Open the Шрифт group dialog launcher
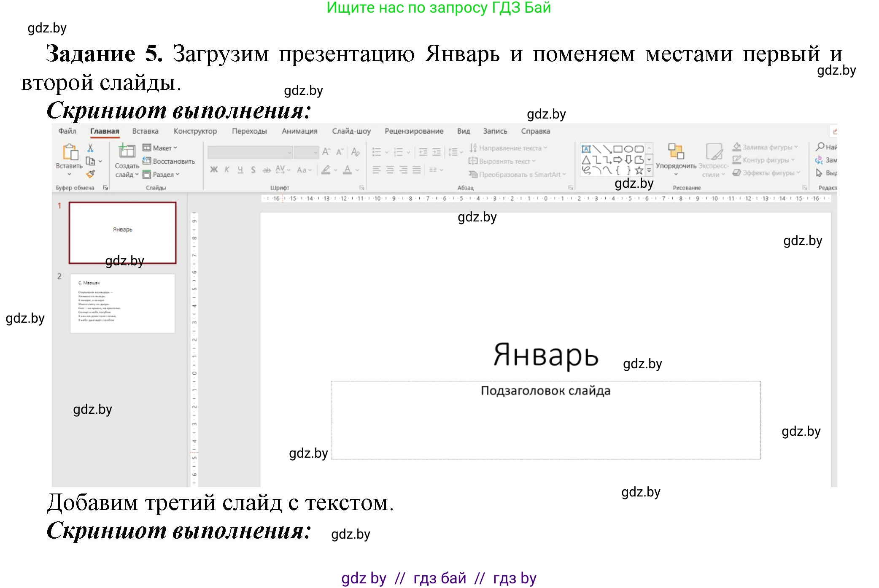 pyautogui.click(x=362, y=187)
